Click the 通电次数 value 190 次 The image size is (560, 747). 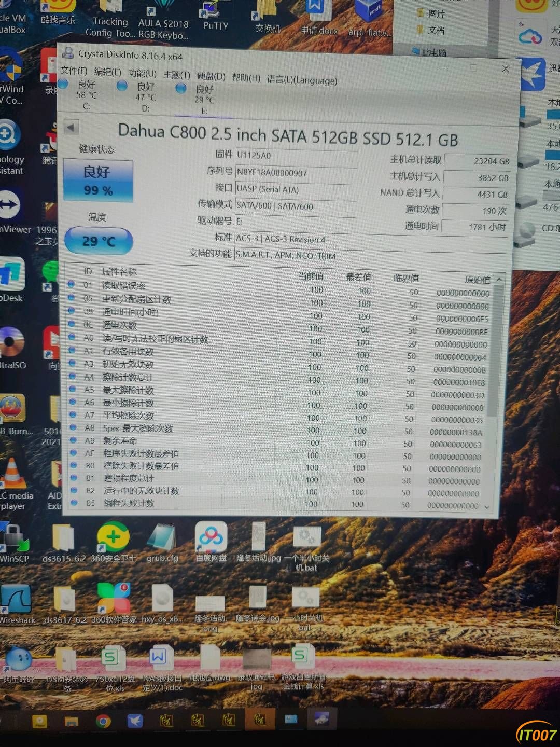[x=475, y=211]
